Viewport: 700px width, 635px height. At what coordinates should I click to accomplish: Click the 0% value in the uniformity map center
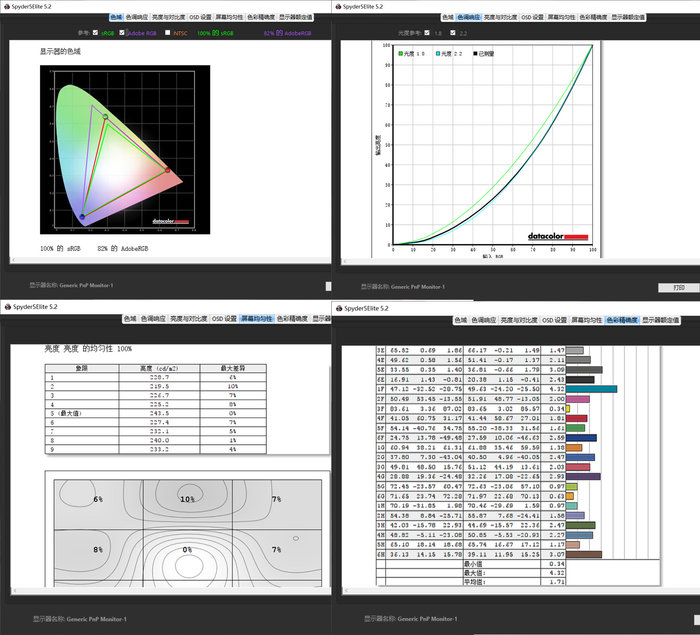pyautogui.click(x=187, y=550)
